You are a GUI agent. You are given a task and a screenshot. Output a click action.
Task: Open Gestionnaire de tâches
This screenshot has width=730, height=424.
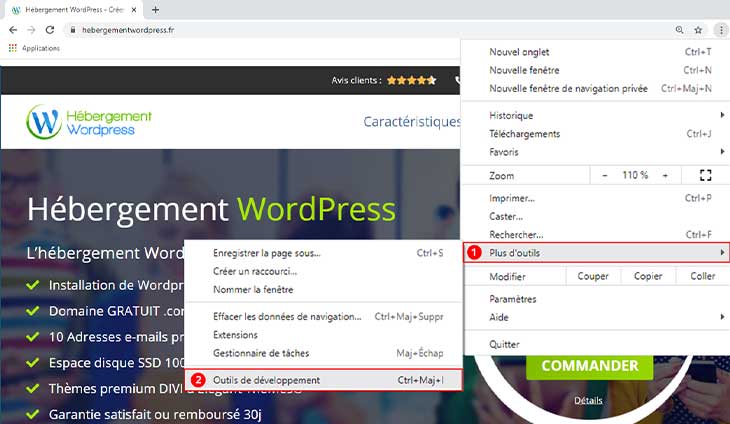pos(324,353)
